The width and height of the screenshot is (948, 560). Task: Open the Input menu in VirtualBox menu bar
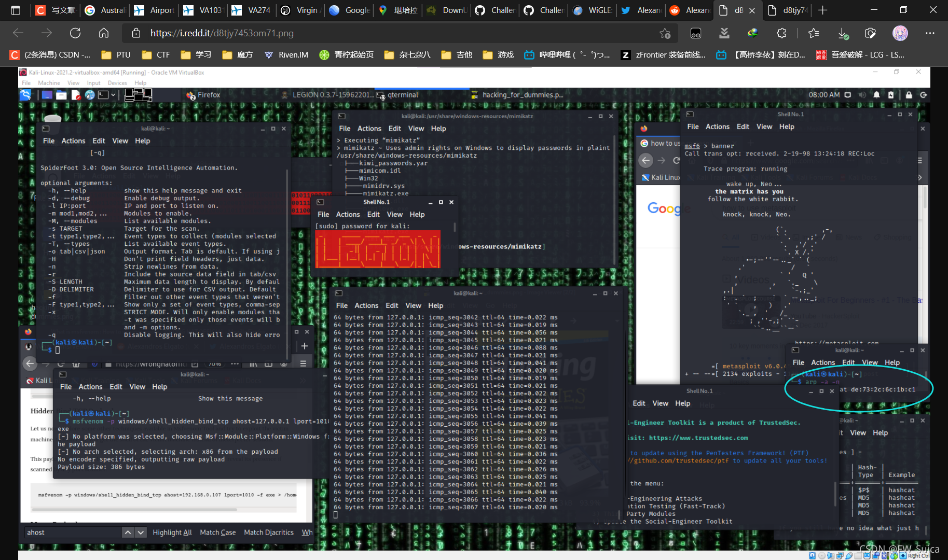[x=93, y=83]
